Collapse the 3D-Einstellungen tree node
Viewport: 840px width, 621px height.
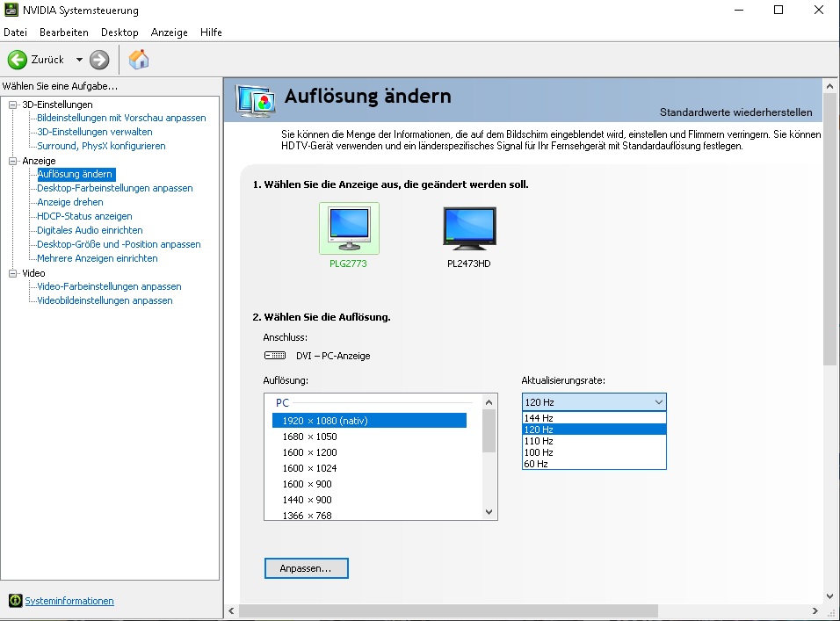(x=13, y=105)
